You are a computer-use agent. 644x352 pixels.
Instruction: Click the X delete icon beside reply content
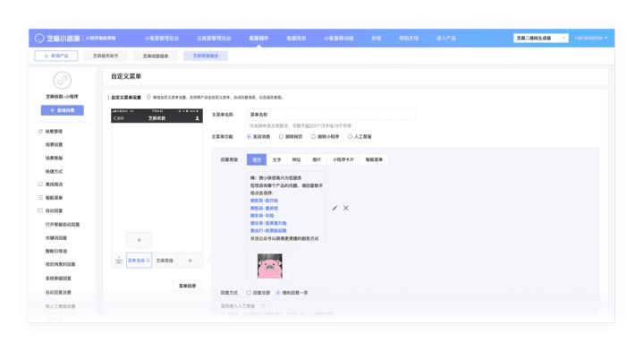[x=346, y=208]
